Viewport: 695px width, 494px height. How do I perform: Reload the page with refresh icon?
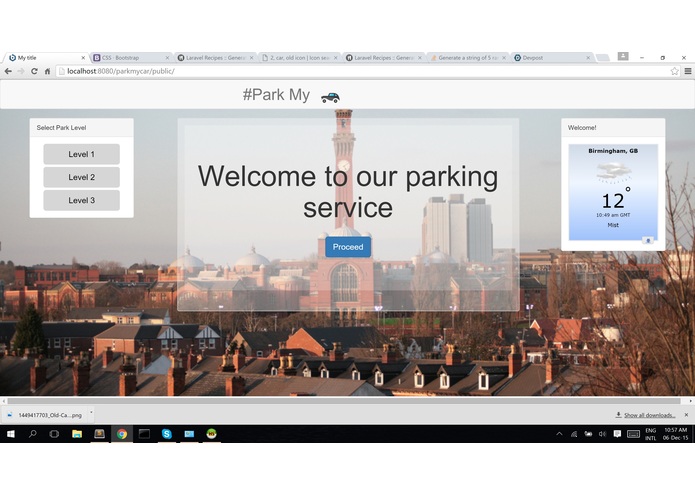click(x=34, y=71)
